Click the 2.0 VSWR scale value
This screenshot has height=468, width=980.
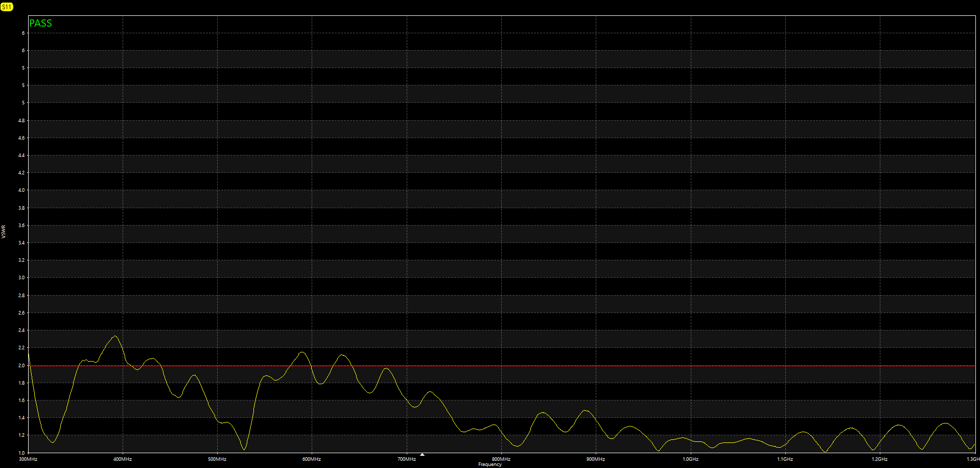pyautogui.click(x=21, y=366)
